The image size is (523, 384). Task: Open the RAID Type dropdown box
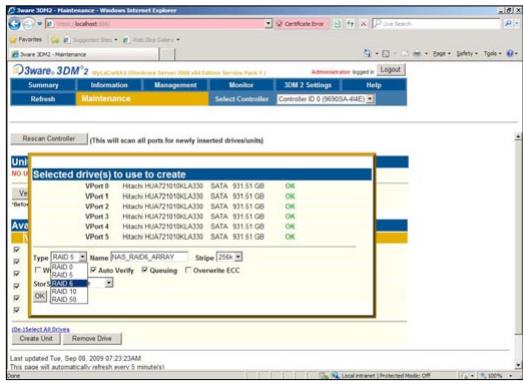(69, 257)
